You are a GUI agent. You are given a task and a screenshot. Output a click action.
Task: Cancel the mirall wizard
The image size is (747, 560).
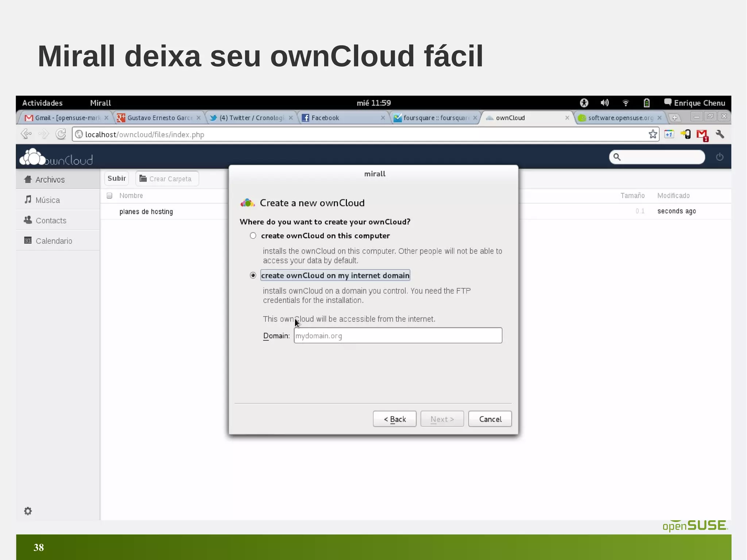pyautogui.click(x=490, y=419)
